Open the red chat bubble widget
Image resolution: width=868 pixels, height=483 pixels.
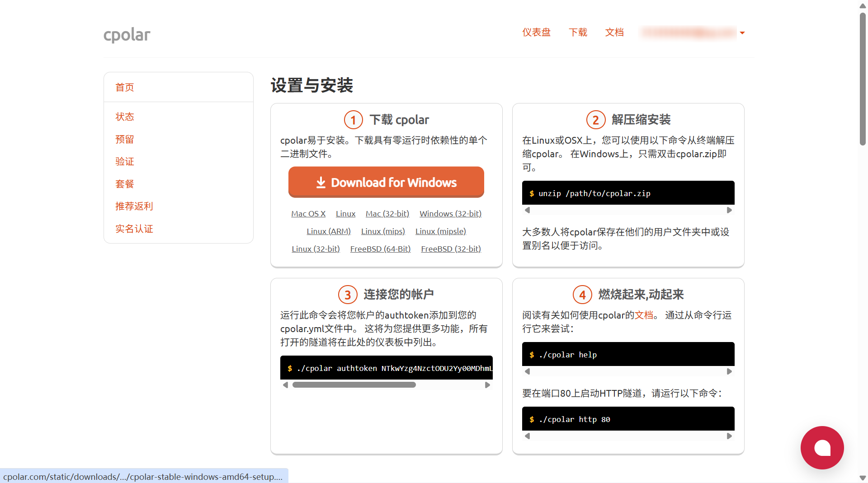coord(822,448)
